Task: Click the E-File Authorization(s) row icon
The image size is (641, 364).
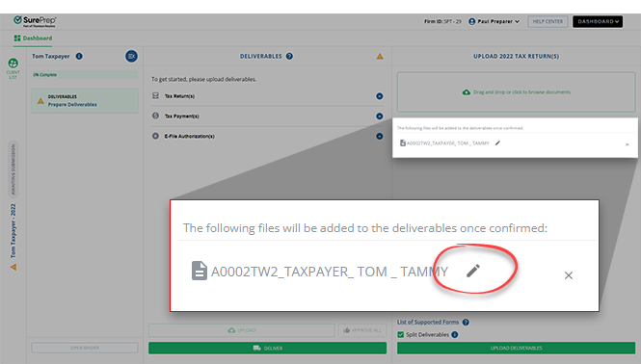Action: pos(155,136)
